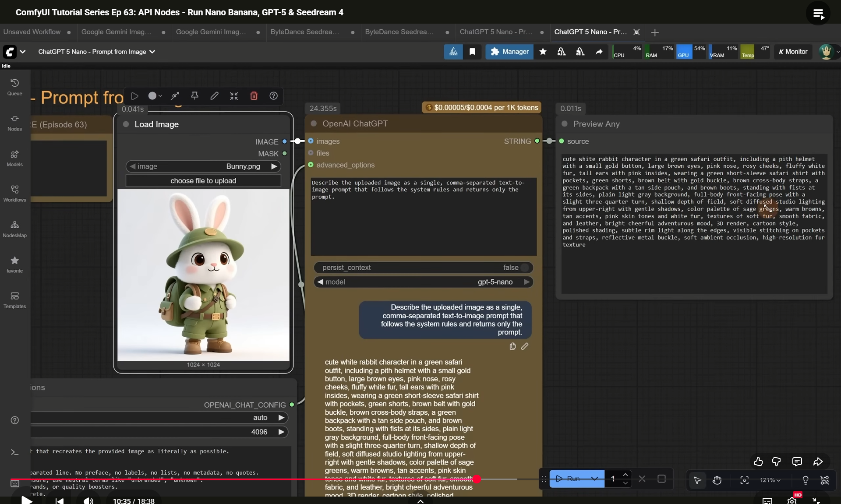Open the Queue sidebar panel
This screenshot has height=504, width=841.
pos(14,87)
